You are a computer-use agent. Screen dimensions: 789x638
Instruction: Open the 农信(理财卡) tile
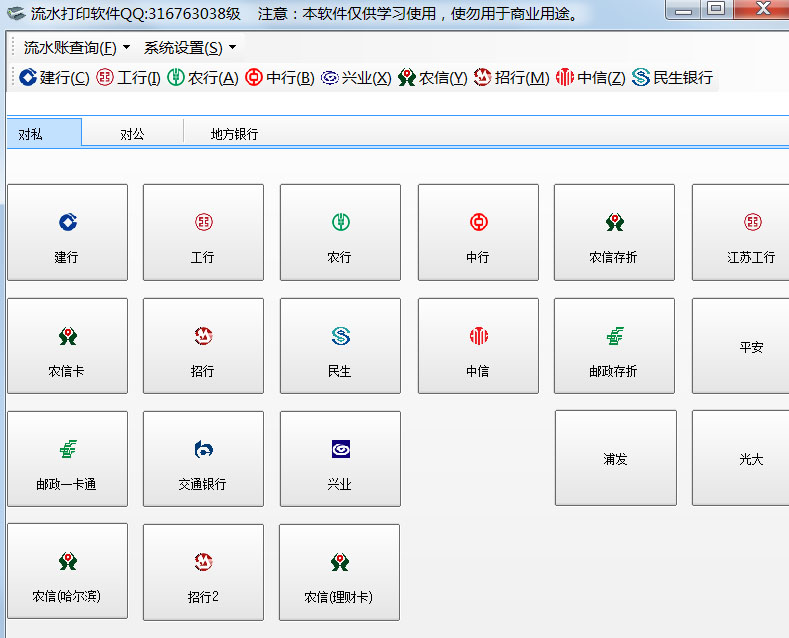(340, 572)
